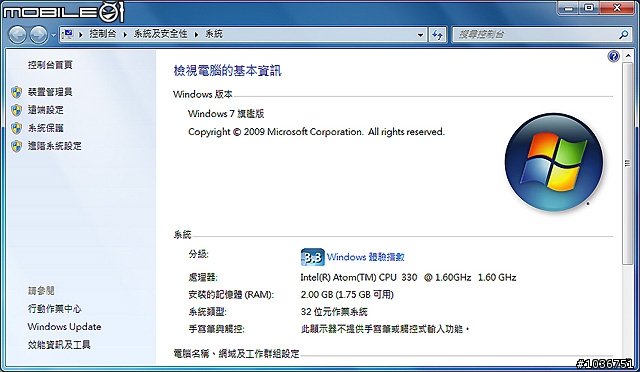The image size is (640, 372).
Task: Click shield icon beside 遠端設定
Action: click(x=17, y=110)
